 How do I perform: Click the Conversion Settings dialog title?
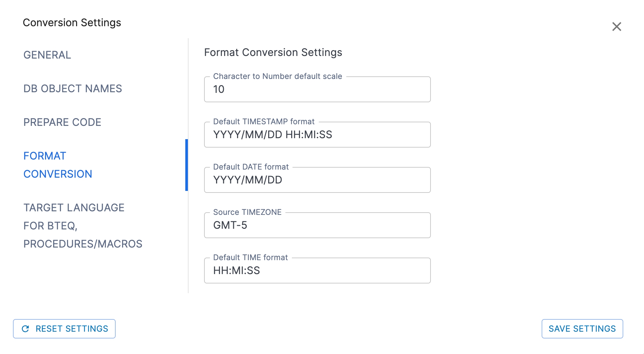tap(72, 23)
